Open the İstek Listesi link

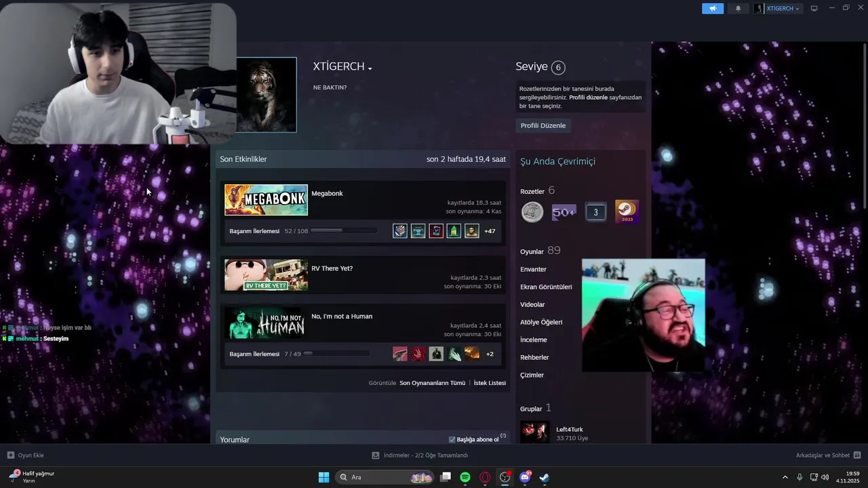tap(490, 383)
